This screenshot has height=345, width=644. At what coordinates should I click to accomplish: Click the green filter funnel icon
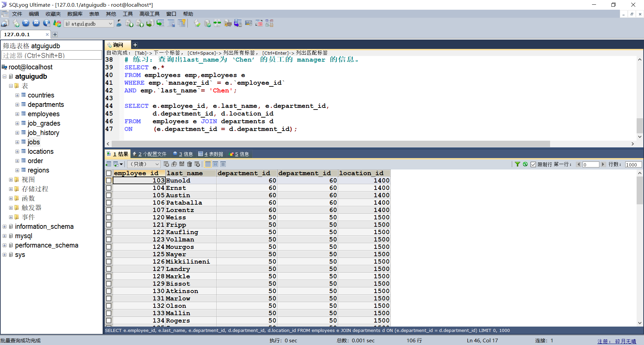pyautogui.click(x=518, y=164)
